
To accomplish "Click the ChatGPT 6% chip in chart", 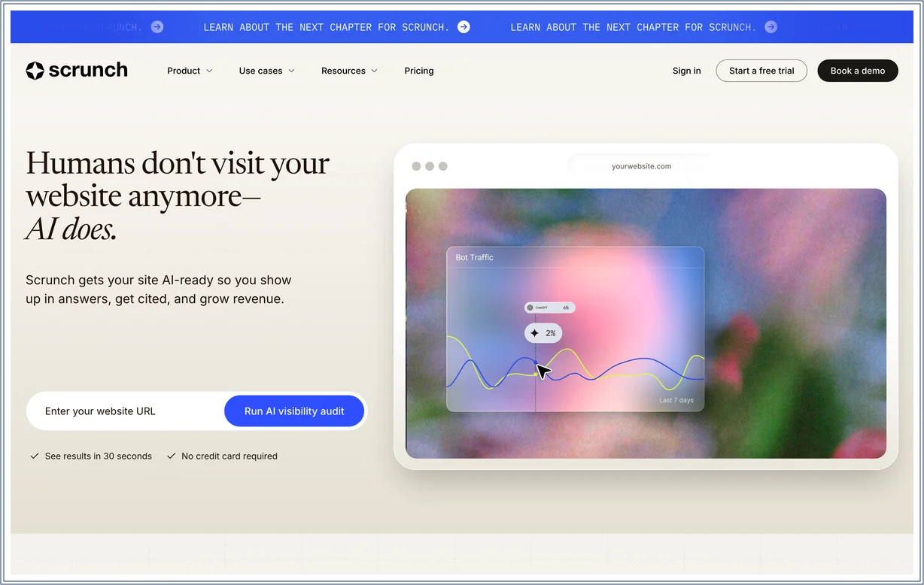I will click(550, 308).
